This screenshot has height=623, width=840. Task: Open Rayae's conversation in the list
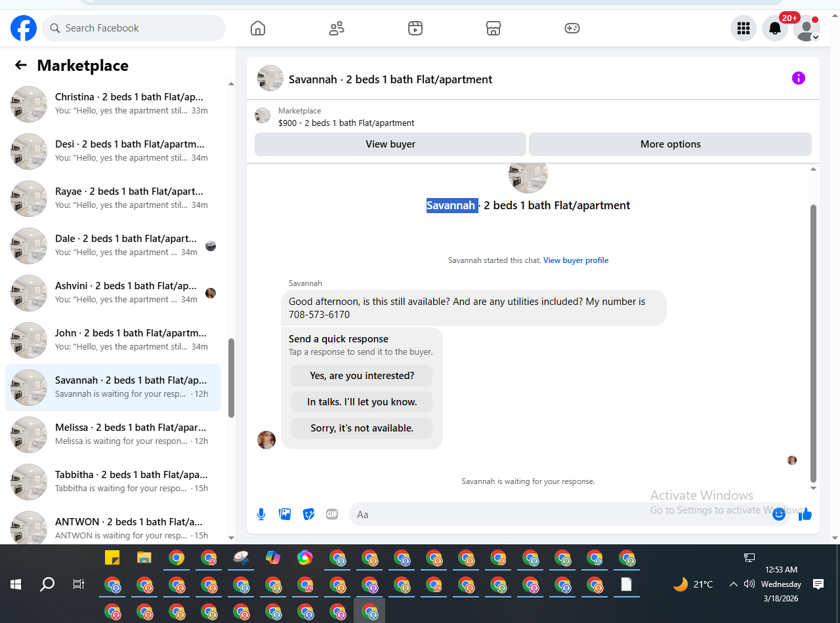(x=113, y=199)
